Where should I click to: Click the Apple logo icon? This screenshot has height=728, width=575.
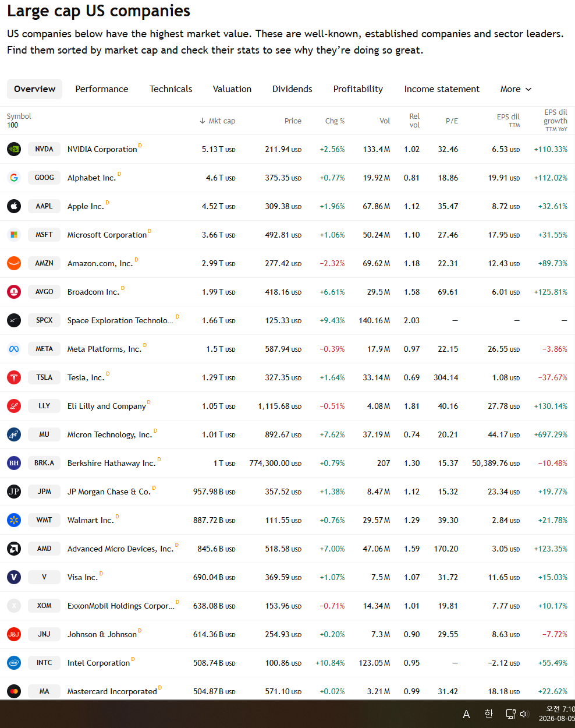(x=14, y=206)
